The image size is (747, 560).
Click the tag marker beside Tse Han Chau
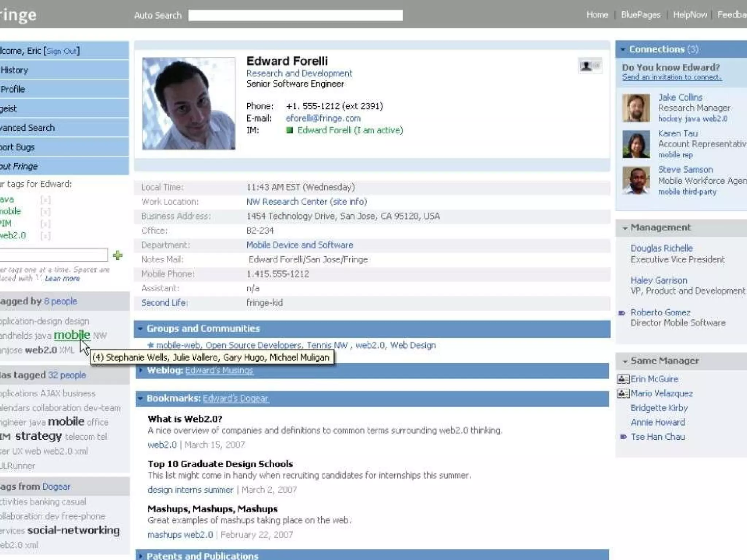point(623,437)
